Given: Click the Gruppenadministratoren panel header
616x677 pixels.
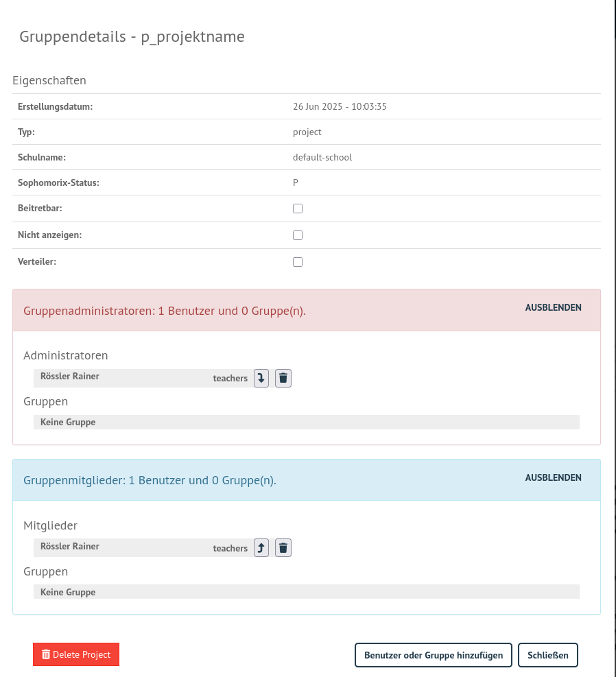Looking at the screenshot, I should point(307,311).
